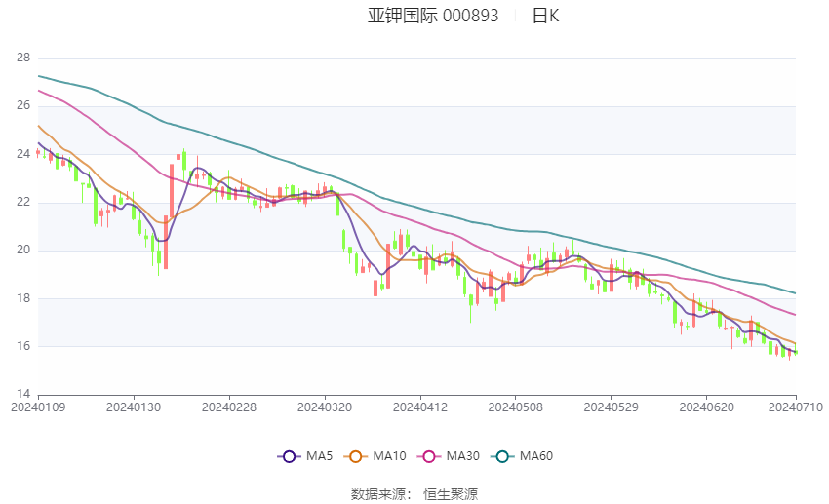Click the 20240710 x-axis date label
This screenshot has height=504, width=829.
pos(796,407)
